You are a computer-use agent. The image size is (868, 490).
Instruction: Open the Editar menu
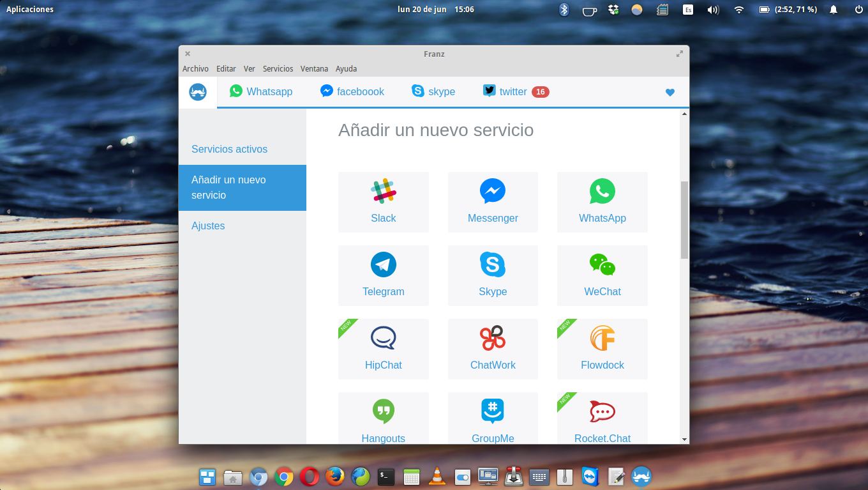tap(226, 68)
